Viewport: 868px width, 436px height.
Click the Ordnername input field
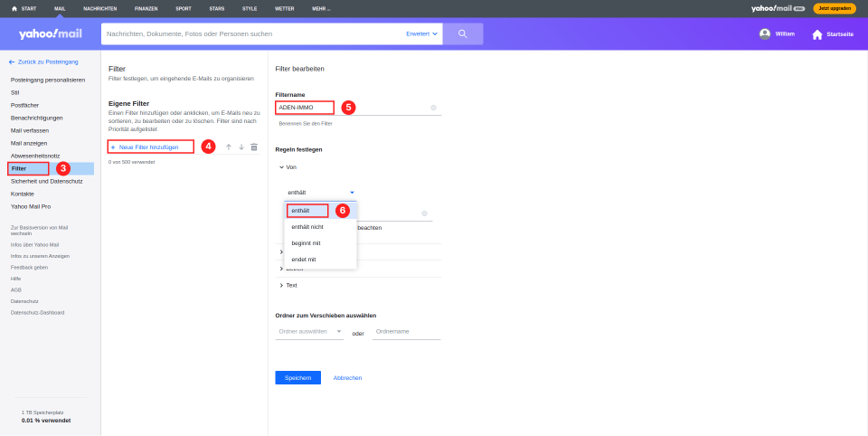406,331
